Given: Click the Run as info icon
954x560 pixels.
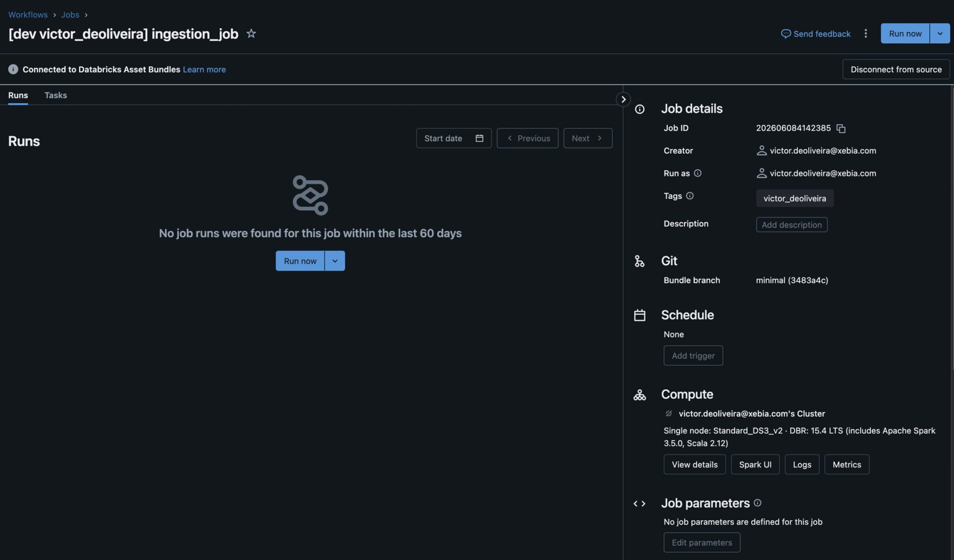Looking at the screenshot, I should [x=697, y=173].
